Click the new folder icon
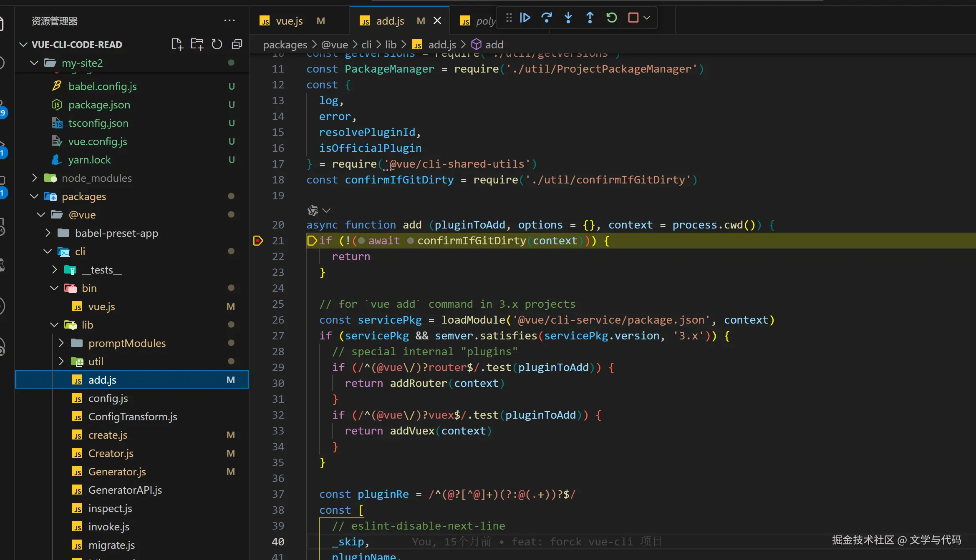The image size is (976, 560). pyautogui.click(x=197, y=44)
